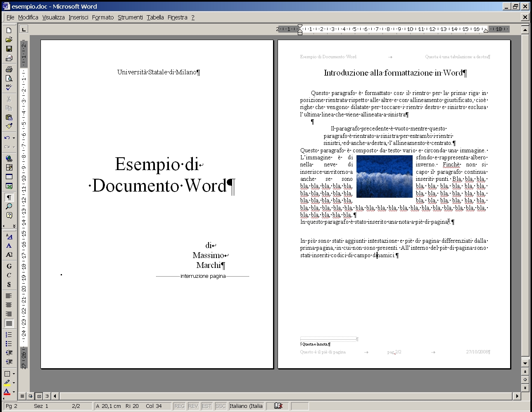Open the ? help menu

click(x=193, y=17)
